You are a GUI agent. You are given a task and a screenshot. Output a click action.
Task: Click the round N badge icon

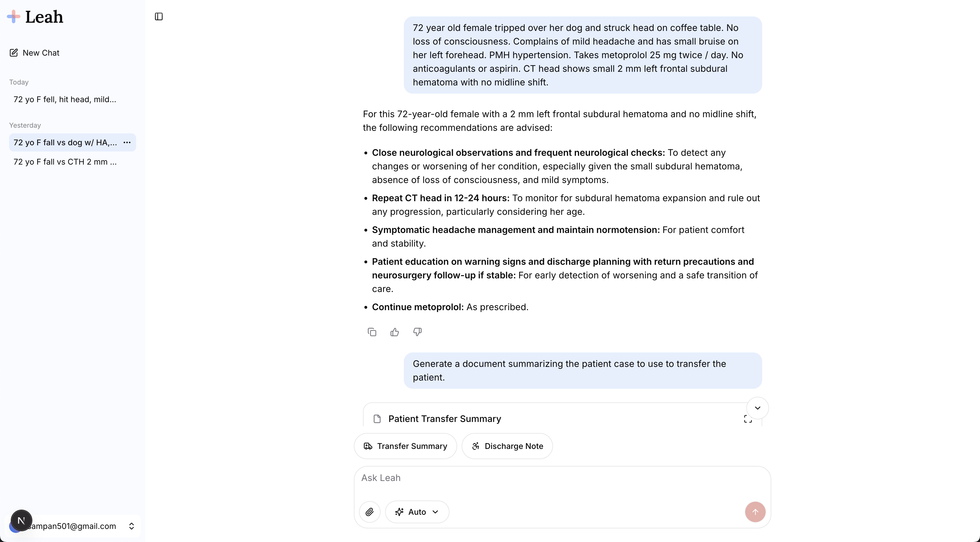[x=21, y=520]
